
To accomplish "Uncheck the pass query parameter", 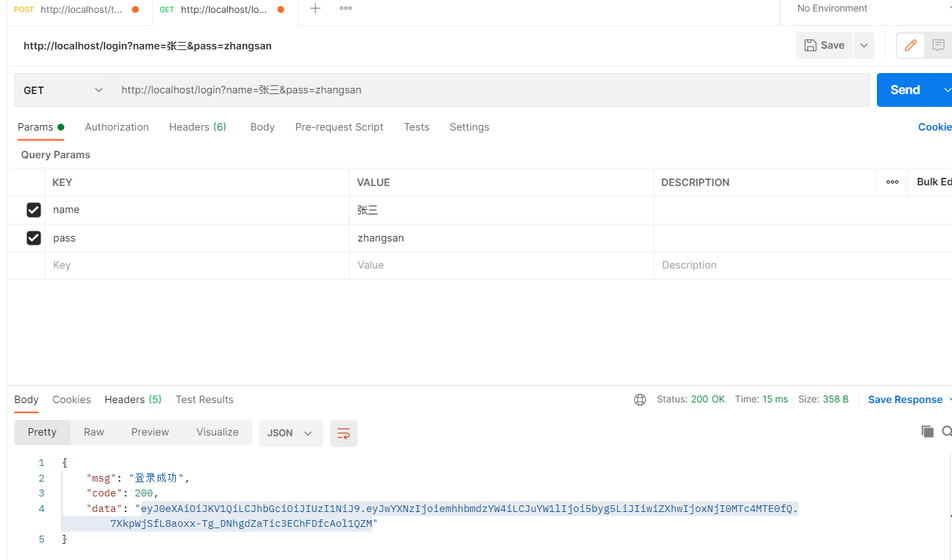I will pos(34,237).
